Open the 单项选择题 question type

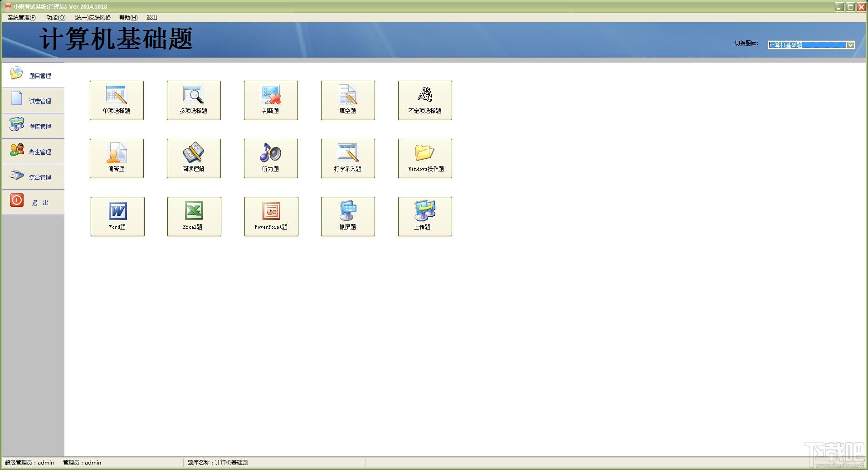pyautogui.click(x=117, y=100)
